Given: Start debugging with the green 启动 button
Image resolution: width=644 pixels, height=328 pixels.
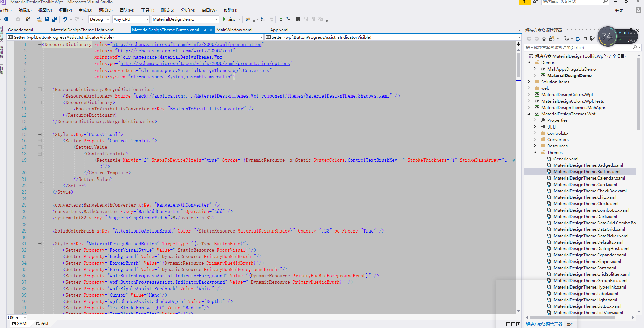Looking at the screenshot, I should tap(229, 19).
